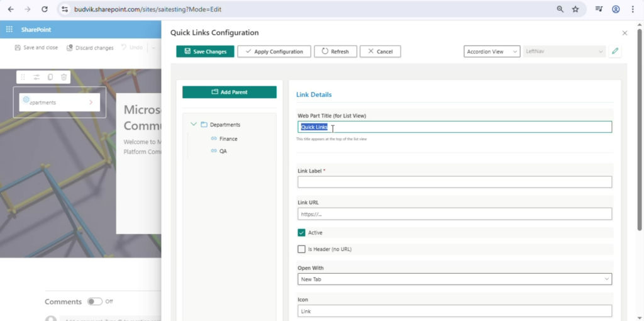The width and height of the screenshot is (644, 321).
Task: Bookmark this page with the star icon
Action: [575, 9]
